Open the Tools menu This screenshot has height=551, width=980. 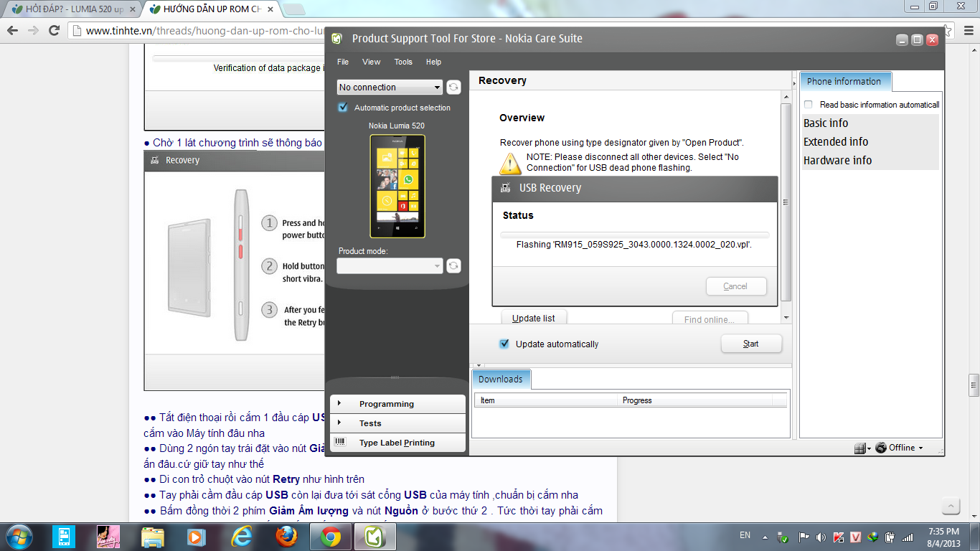click(403, 62)
